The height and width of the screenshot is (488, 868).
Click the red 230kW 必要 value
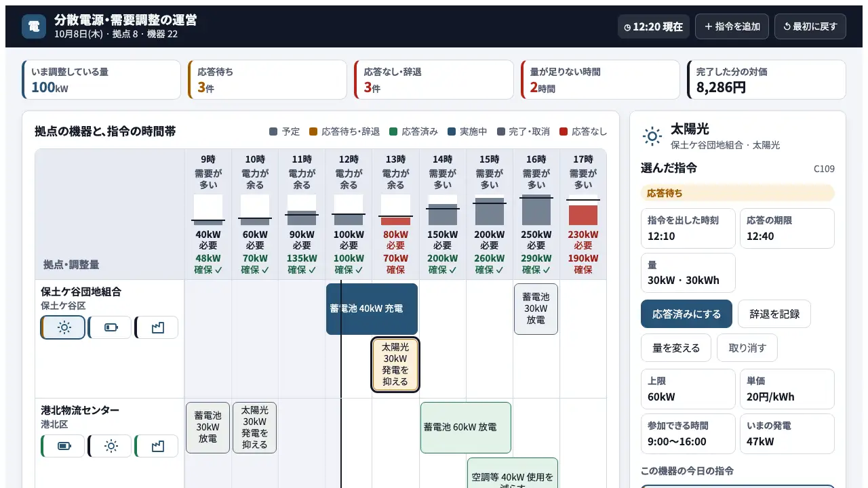pos(583,240)
